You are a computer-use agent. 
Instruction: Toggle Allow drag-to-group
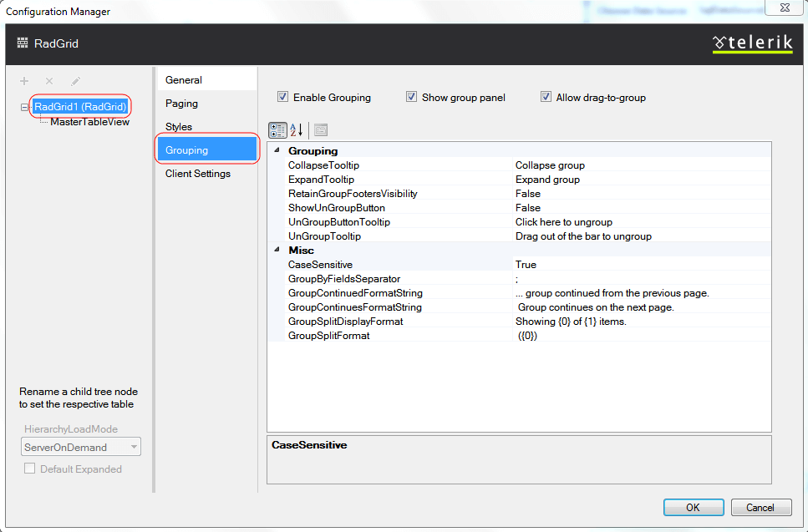pyautogui.click(x=546, y=97)
